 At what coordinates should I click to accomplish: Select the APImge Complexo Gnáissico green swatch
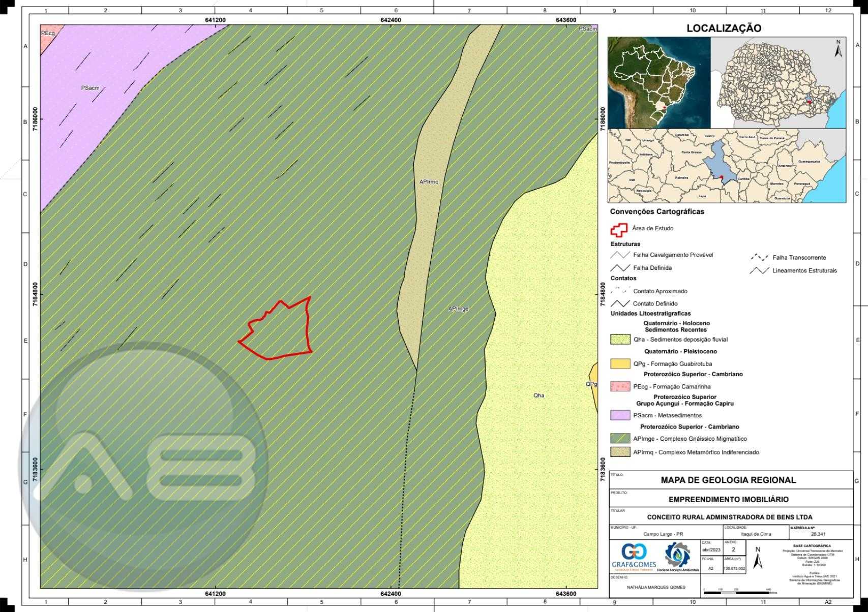(x=620, y=439)
